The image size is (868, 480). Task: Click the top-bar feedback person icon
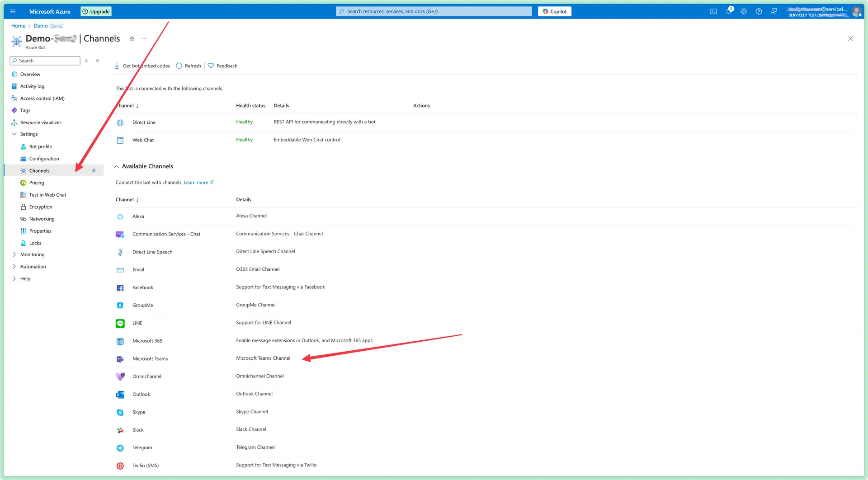tap(774, 11)
